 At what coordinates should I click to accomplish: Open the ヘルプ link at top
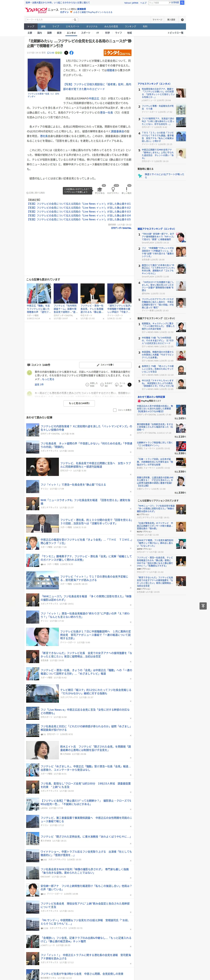tap(143, 3)
